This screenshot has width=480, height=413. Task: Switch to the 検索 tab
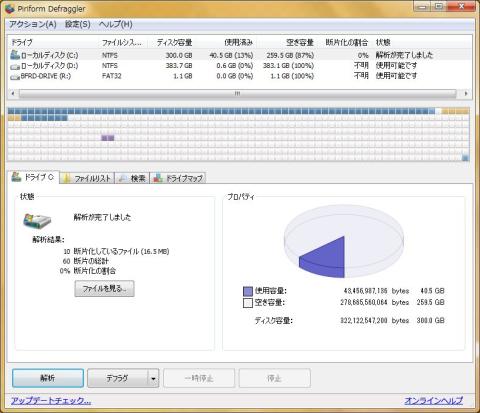click(132, 178)
